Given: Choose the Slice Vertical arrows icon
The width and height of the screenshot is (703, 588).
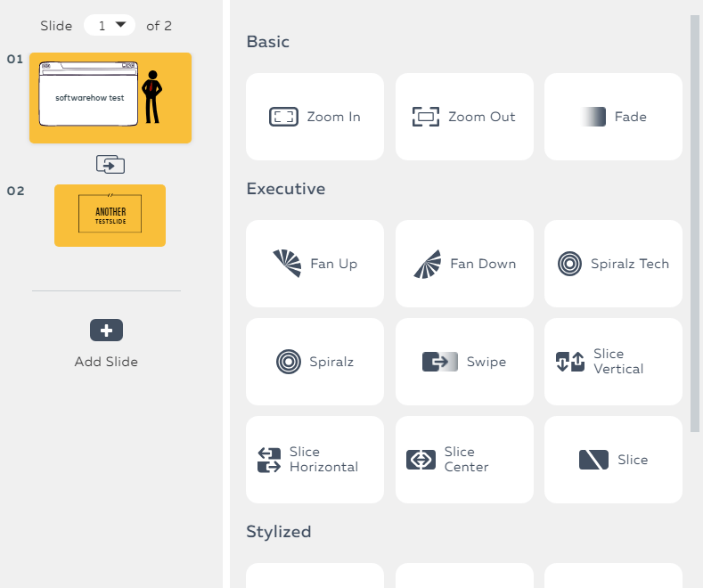Looking at the screenshot, I should (x=570, y=362).
